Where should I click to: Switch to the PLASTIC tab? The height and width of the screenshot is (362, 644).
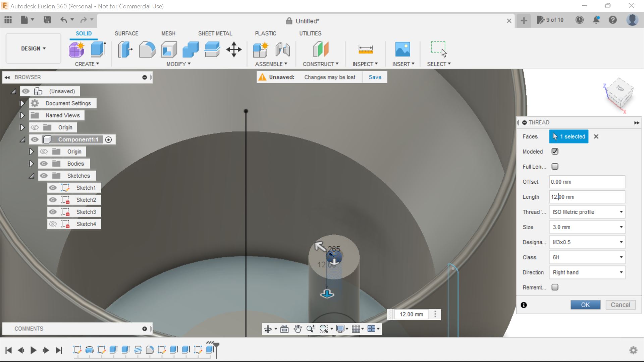click(265, 34)
